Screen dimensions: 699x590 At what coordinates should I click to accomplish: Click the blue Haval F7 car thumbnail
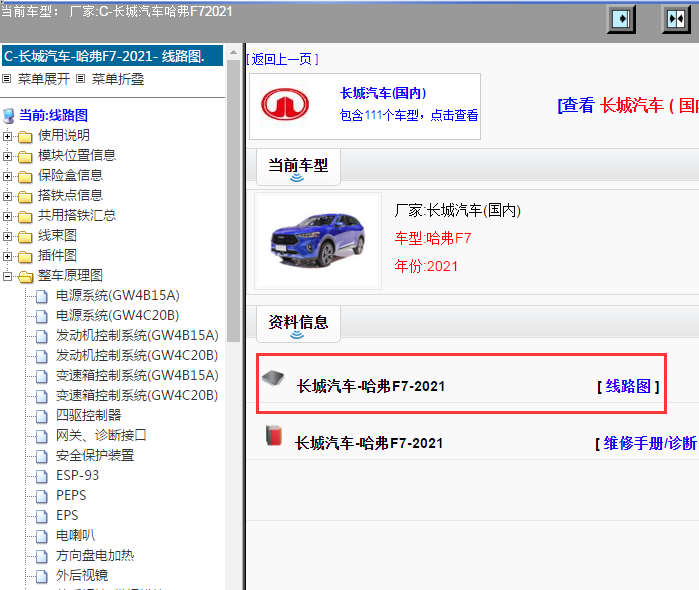[318, 240]
